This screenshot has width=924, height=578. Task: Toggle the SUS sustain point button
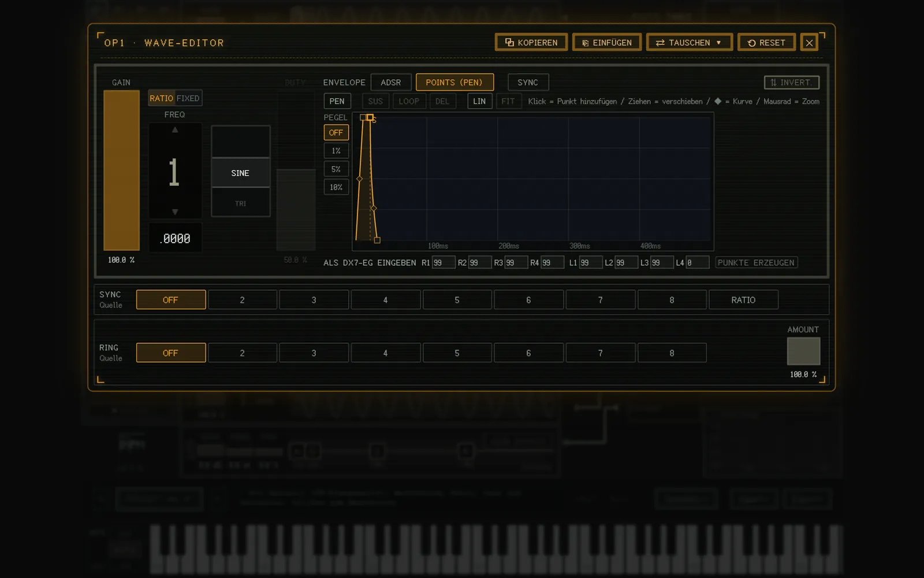click(375, 101)
